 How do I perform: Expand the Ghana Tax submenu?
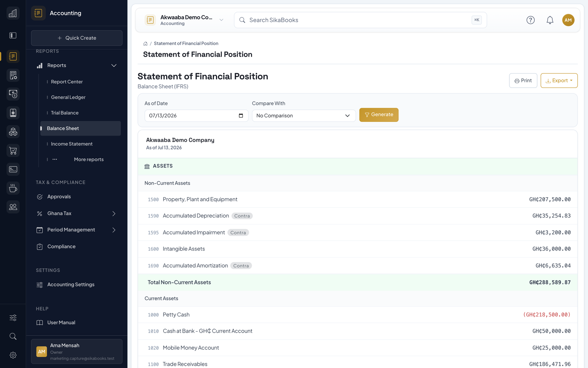(x=114, y=213)
